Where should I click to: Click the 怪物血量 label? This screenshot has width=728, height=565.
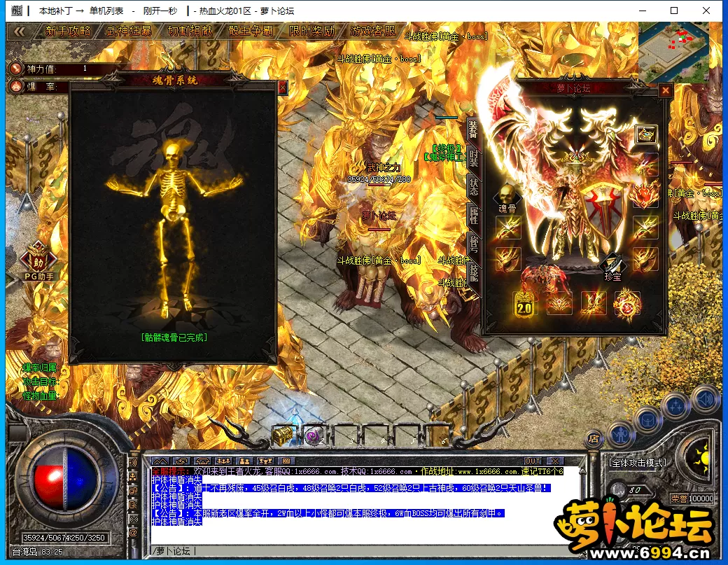[41, 396]
